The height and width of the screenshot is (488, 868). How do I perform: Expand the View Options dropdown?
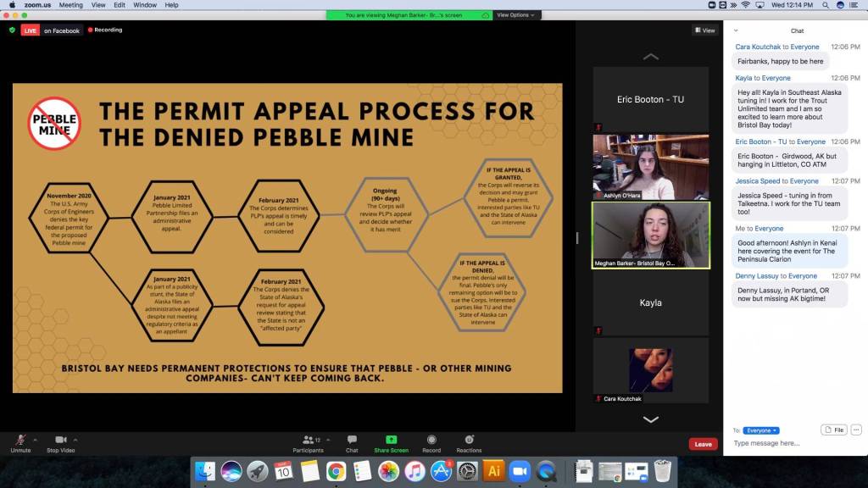tap(515, 14)
